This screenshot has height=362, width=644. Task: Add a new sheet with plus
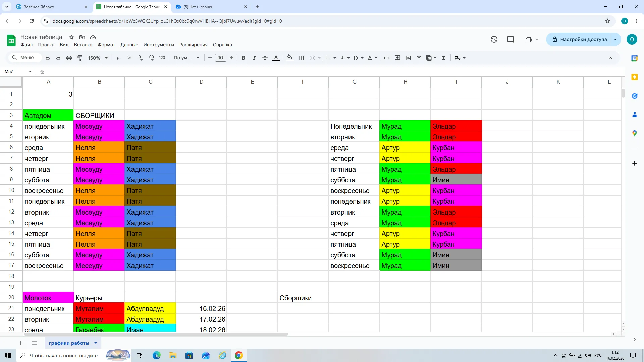21,343
